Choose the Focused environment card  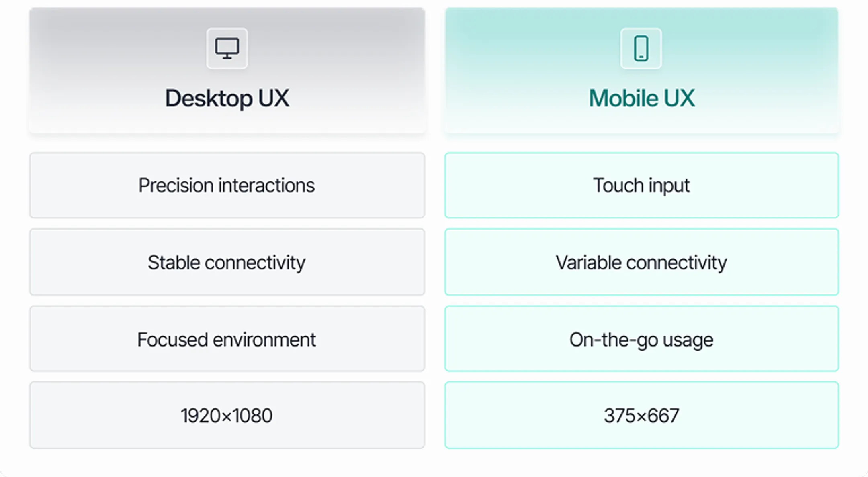pyautogui.click(x=227, y=339)
